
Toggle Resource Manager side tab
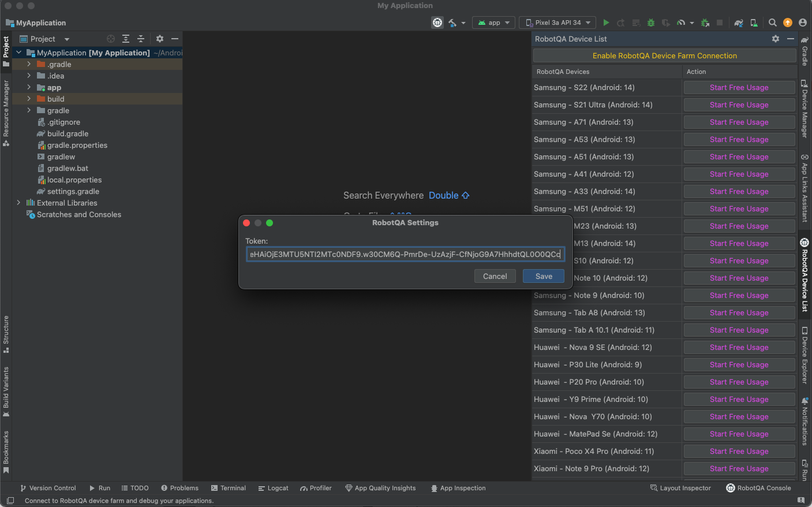6,113
